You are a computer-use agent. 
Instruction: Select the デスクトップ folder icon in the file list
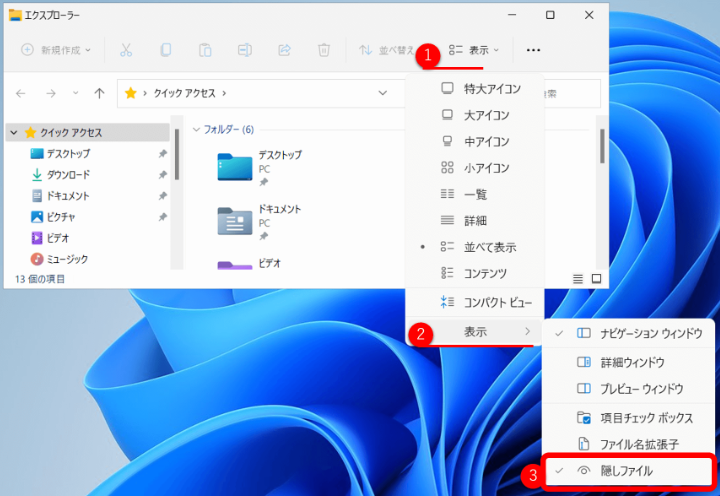pos(235,167)
